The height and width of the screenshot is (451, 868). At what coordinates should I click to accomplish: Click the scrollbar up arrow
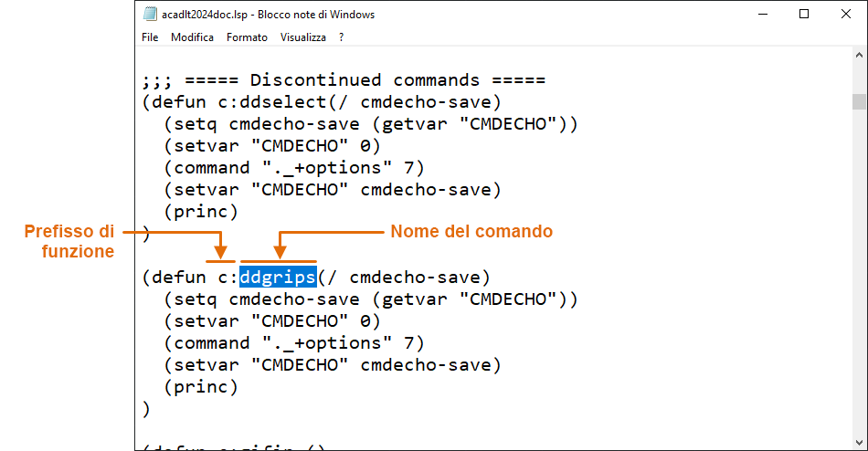pos(859,55)
